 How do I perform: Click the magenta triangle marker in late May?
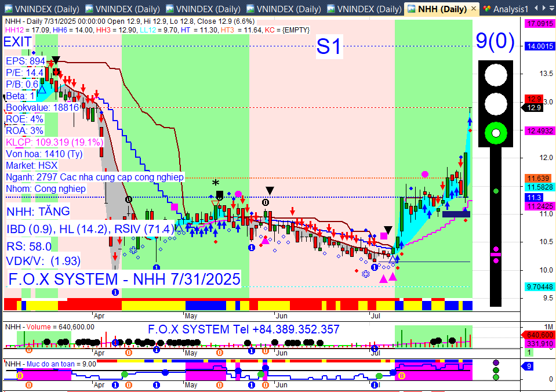pyautogui.click(x=265, y=241)
